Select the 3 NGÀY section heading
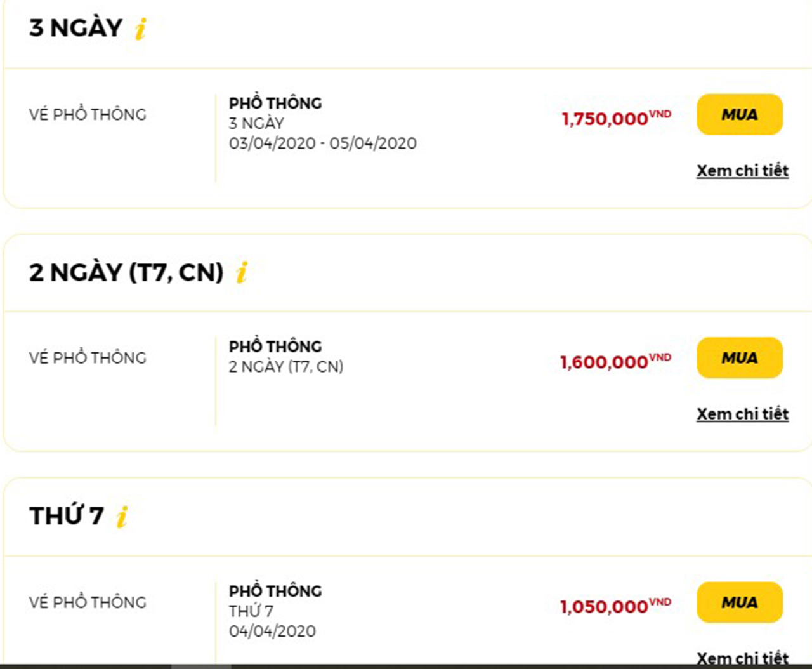Image resolution: width=812 pixels, height=669 pixels. [x=75, y=28]
